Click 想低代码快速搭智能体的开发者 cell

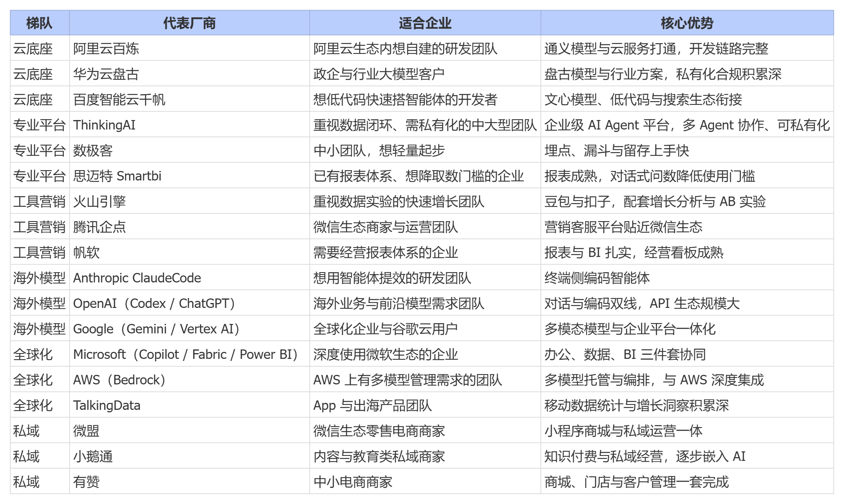pos(425,99)
